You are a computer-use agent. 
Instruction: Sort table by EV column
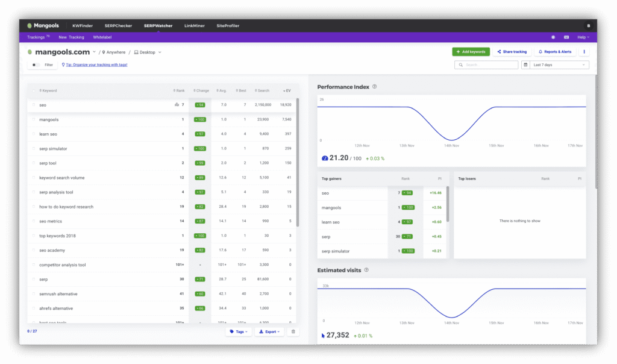pos(287,90)
